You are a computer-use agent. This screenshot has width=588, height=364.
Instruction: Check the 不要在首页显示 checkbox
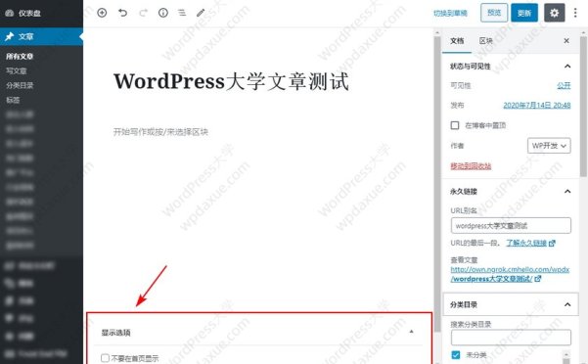pos(105,358)
